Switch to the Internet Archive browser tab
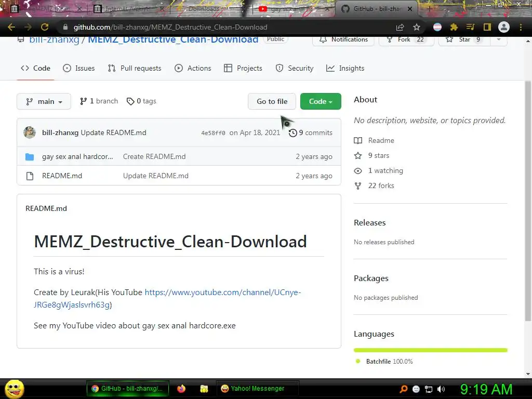The height and width of the screenshot is (399, 532). [128, 9]
